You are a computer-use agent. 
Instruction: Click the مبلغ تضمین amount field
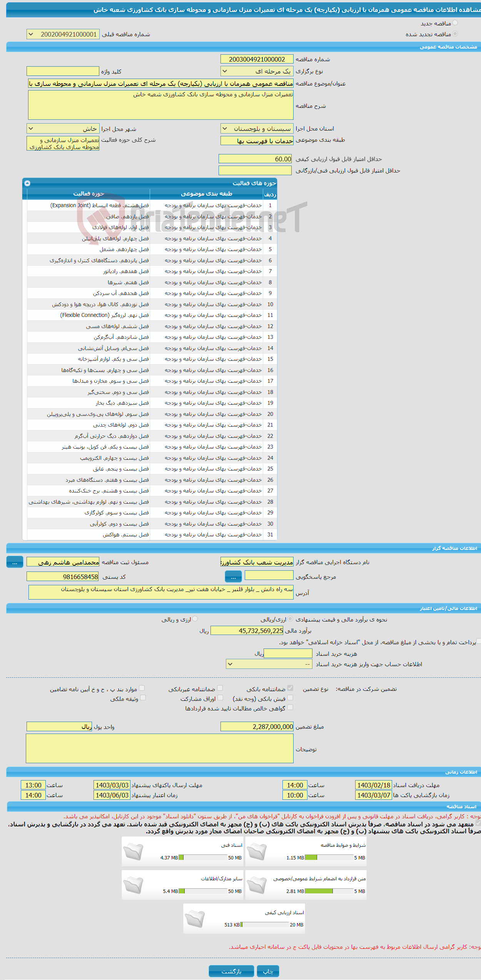click(x=257, y=727)
